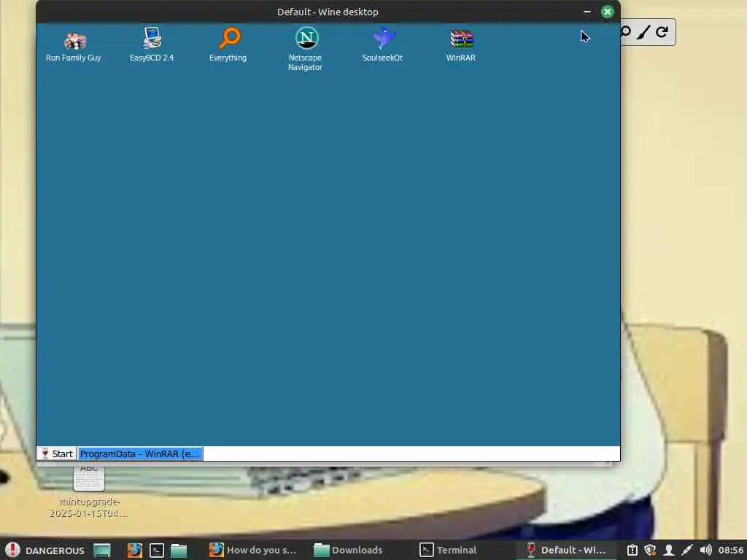Switch to the Downloads window in panel
Image resolution: width=747 pixels, height=560 pixels.
coord(348,550)
